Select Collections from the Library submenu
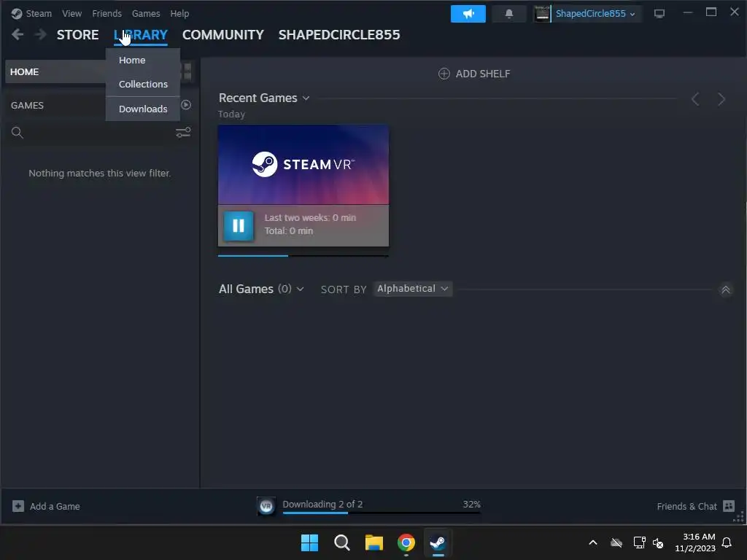 143,85
